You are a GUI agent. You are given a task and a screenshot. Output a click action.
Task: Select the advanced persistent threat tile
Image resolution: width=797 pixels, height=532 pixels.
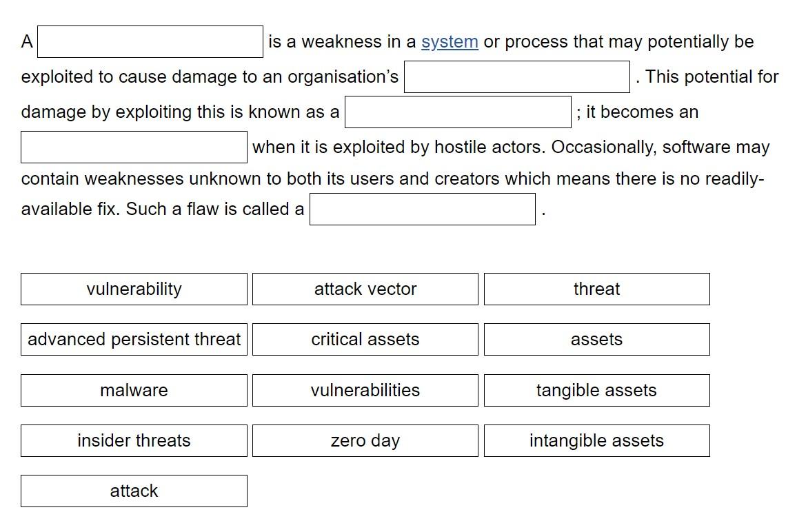coord(134,339)
